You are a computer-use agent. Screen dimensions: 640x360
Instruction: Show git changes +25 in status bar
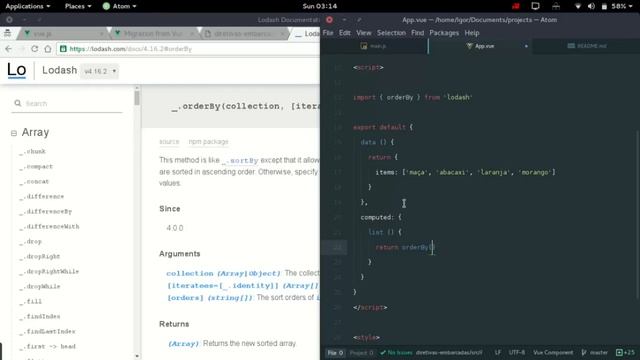pos(625,352)
